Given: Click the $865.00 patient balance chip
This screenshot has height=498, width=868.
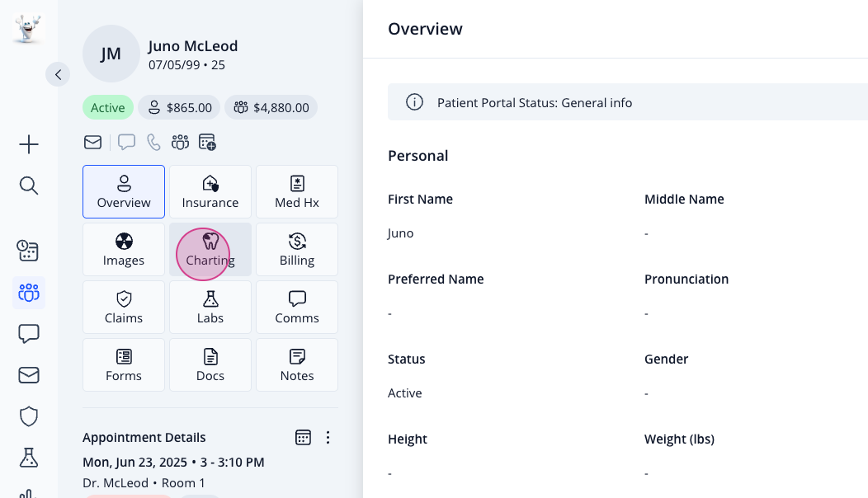Looking at the screenshot, I should (179, 107).
